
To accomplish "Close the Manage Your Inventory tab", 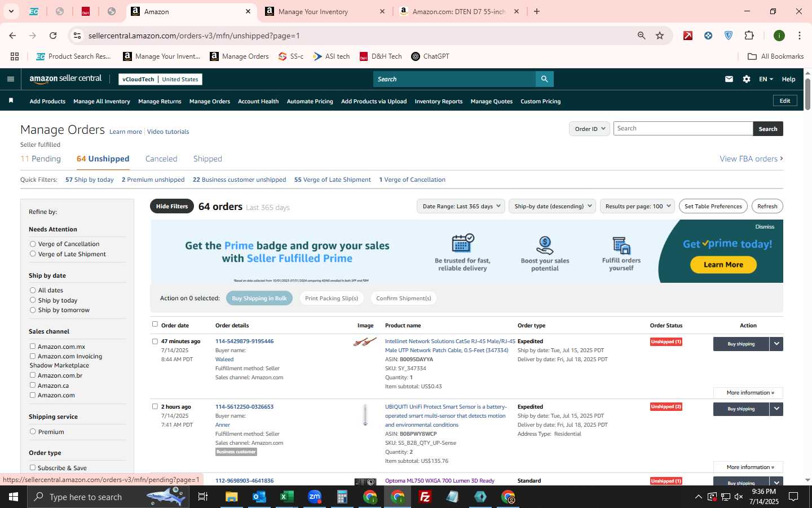I will (x=382, y=11).
